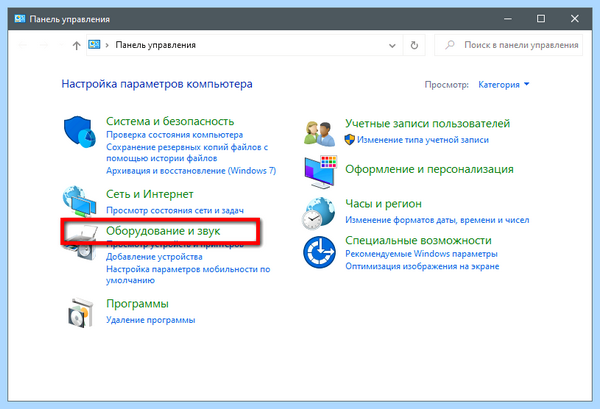Open Специальные возможности category
This screenshot has width=600, height=409.
click(x=418, y=241)
